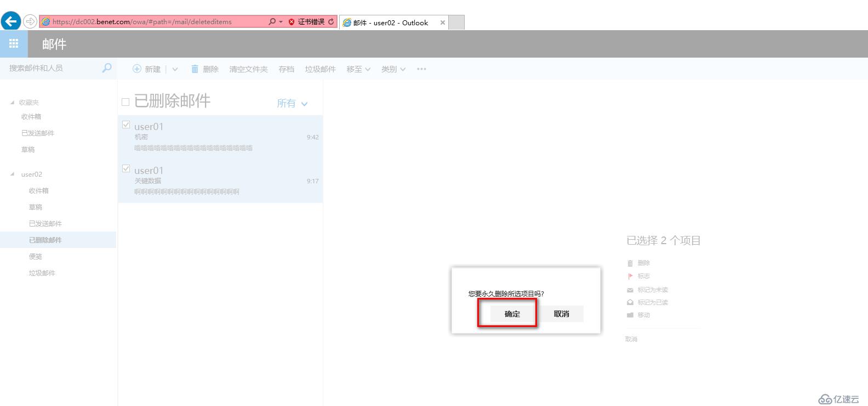868x406 pixels.
Task: Click 标记为未读 in selection pane
Action: point(648,290)
